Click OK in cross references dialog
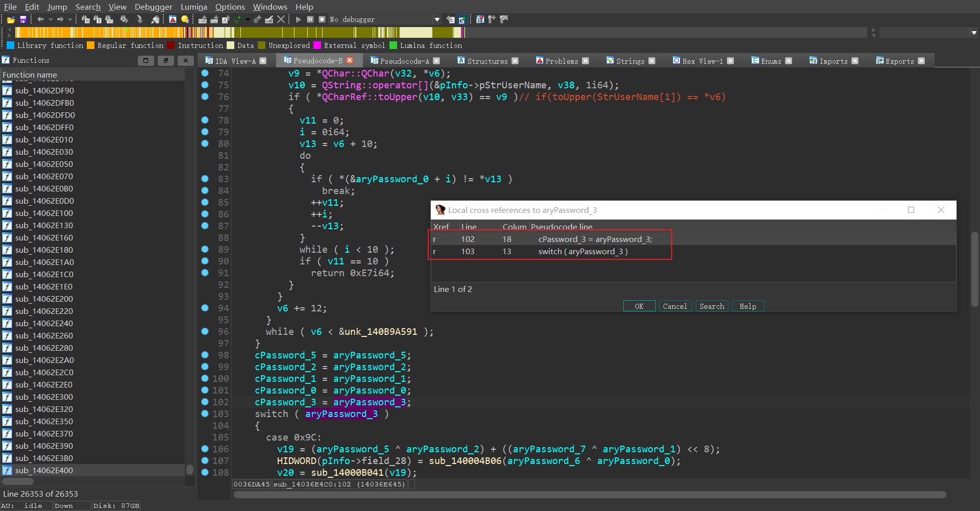 (x=639, y=306)
